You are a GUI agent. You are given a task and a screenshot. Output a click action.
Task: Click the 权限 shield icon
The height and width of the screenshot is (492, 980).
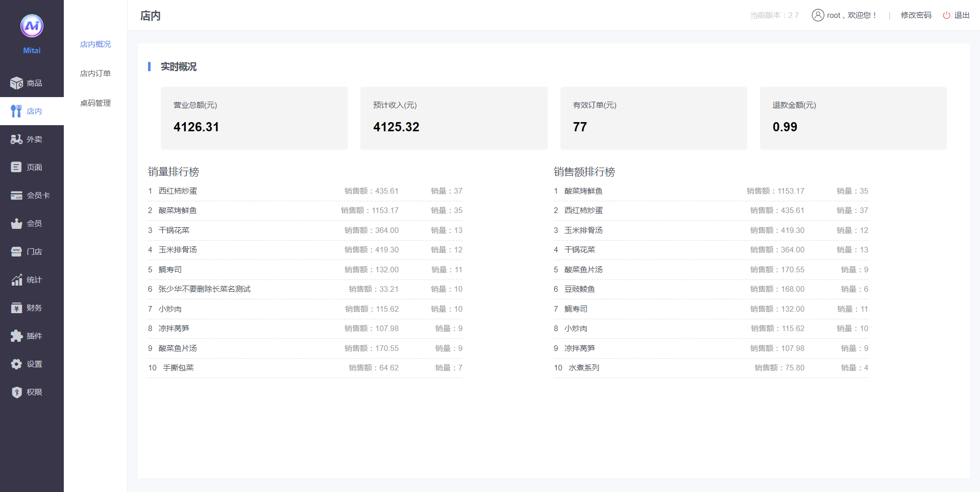16,392
